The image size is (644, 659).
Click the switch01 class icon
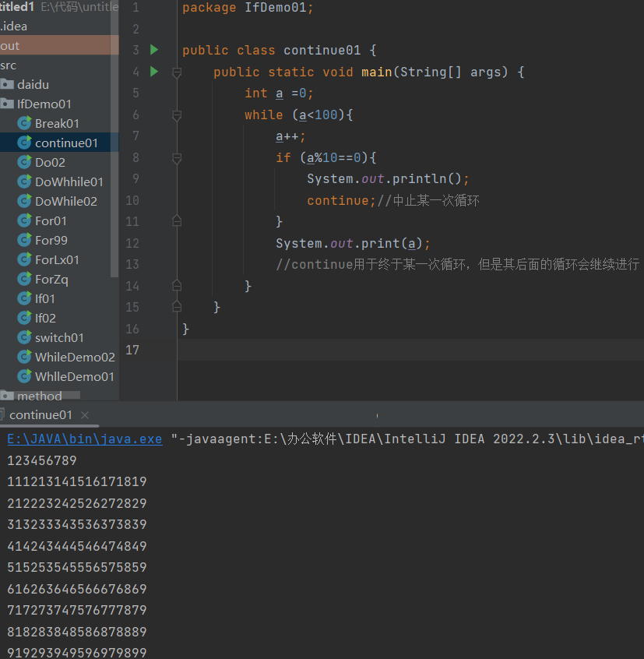pyautogui.click(x=24, y=337)
